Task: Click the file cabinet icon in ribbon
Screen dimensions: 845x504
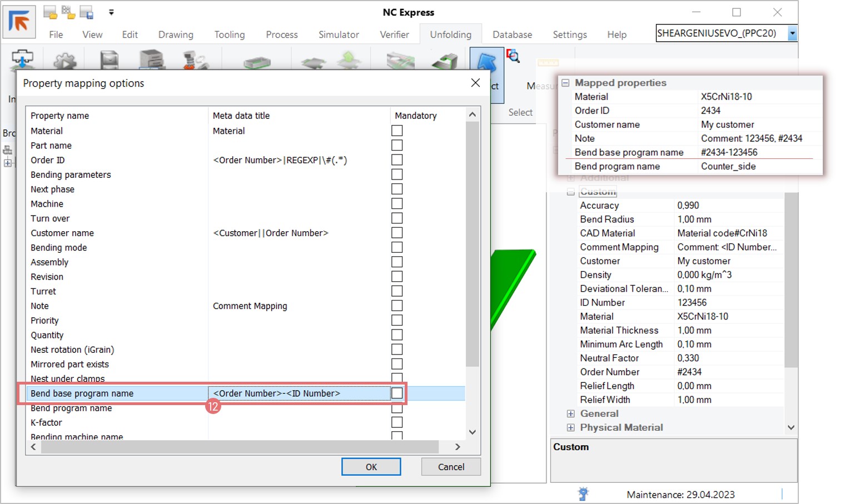Action: [x=151, y=59]
